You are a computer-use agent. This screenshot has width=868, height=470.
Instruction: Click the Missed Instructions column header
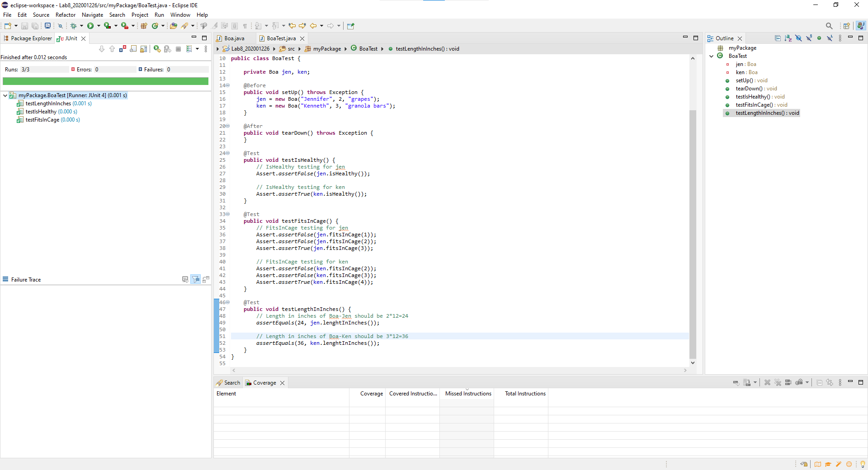[468, 394]
